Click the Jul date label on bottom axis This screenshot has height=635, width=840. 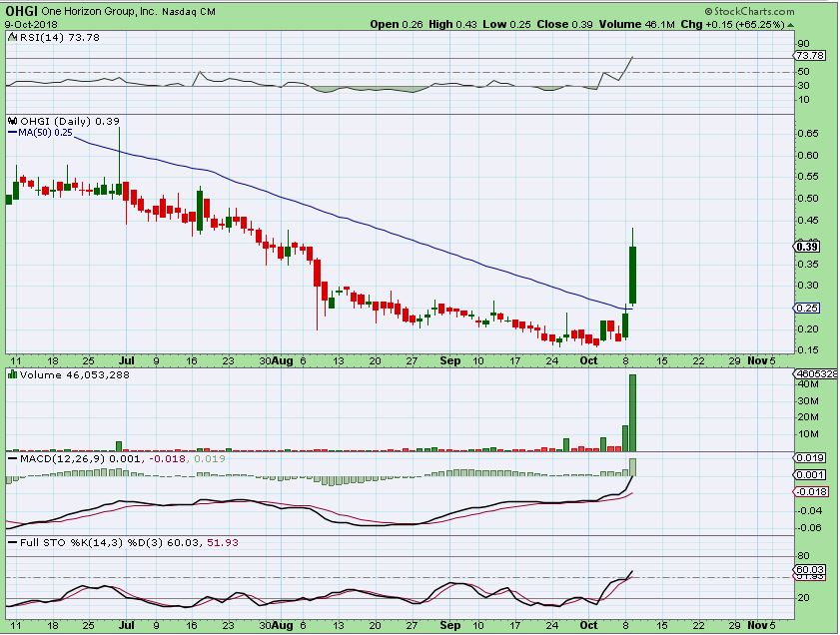[x=127, y=625]
